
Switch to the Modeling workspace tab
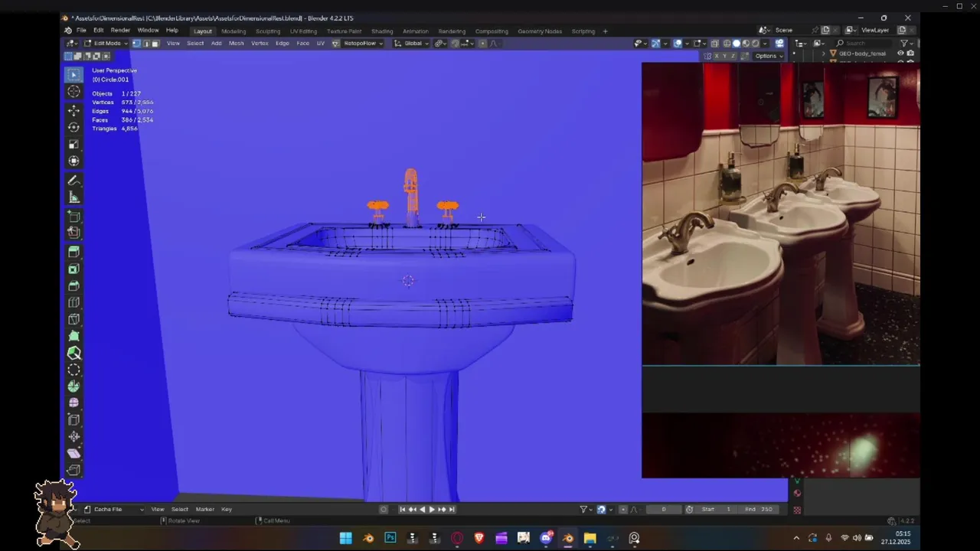[x=234, y=31]
